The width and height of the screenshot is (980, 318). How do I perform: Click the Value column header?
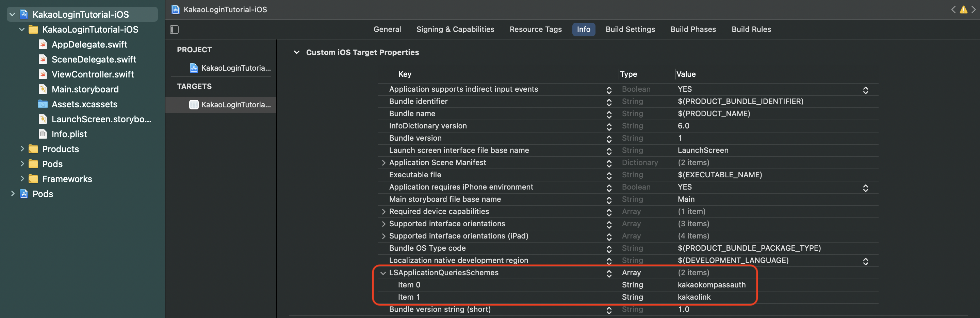coord(686,74)
